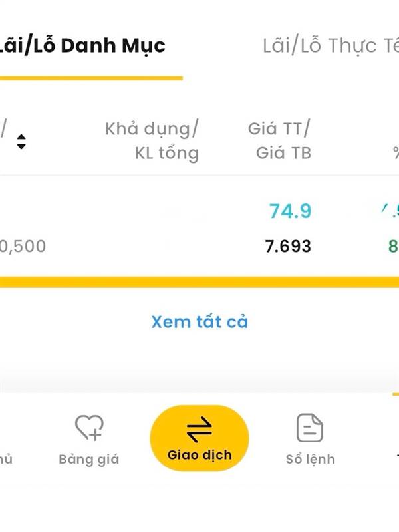
Task: Tap the 0,500 quantity value
Action: click(x=23, y=247)
